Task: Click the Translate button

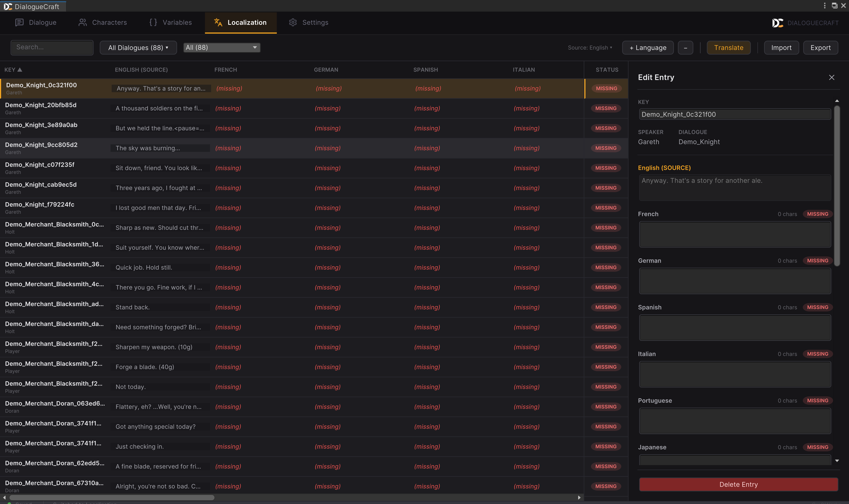Action: click(x=729, y=48)
